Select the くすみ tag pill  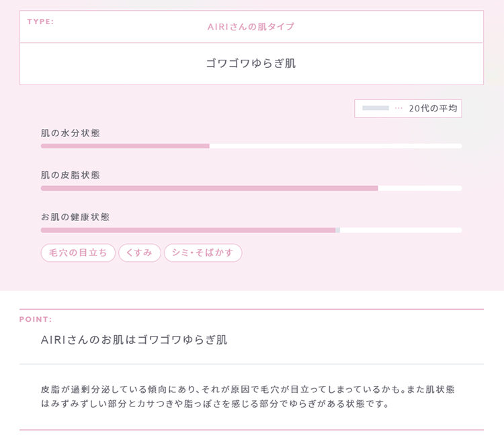[x=140, y=253]
